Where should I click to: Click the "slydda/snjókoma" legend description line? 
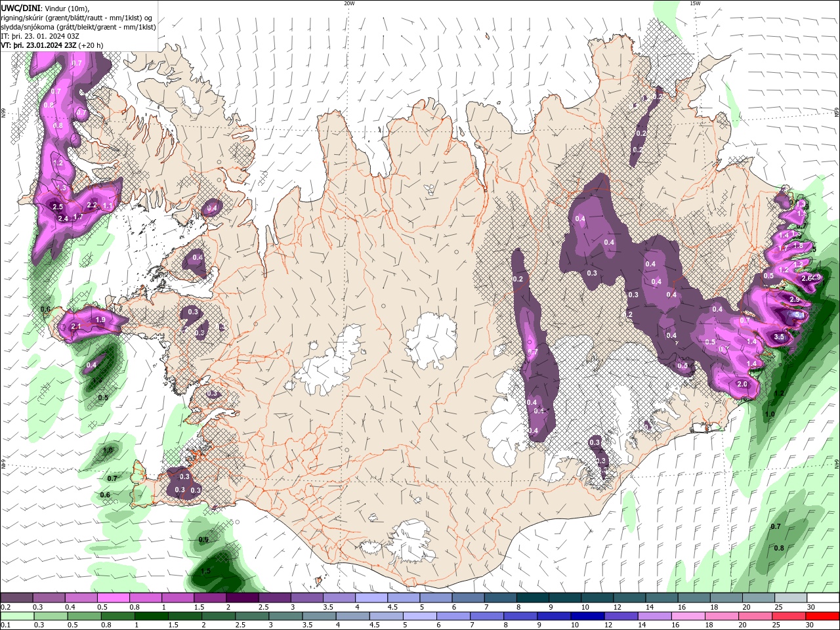(78, 27)
